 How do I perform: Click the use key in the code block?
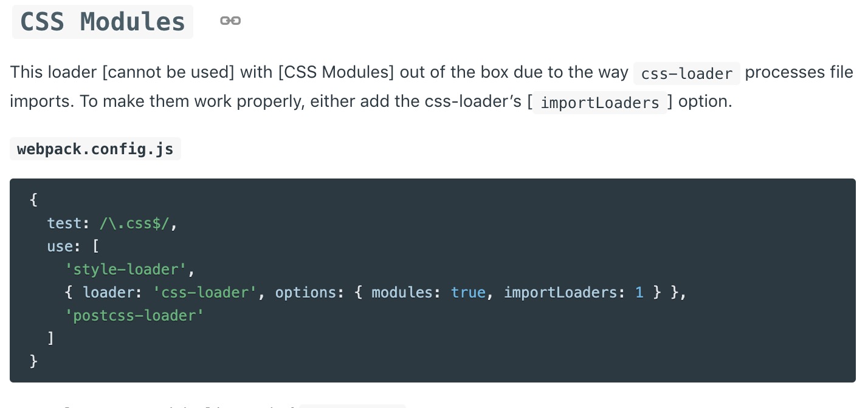(60, 246)
